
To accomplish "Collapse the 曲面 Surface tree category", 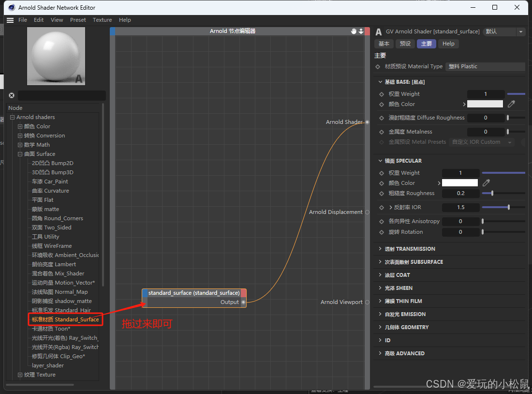I will [20, 154].
